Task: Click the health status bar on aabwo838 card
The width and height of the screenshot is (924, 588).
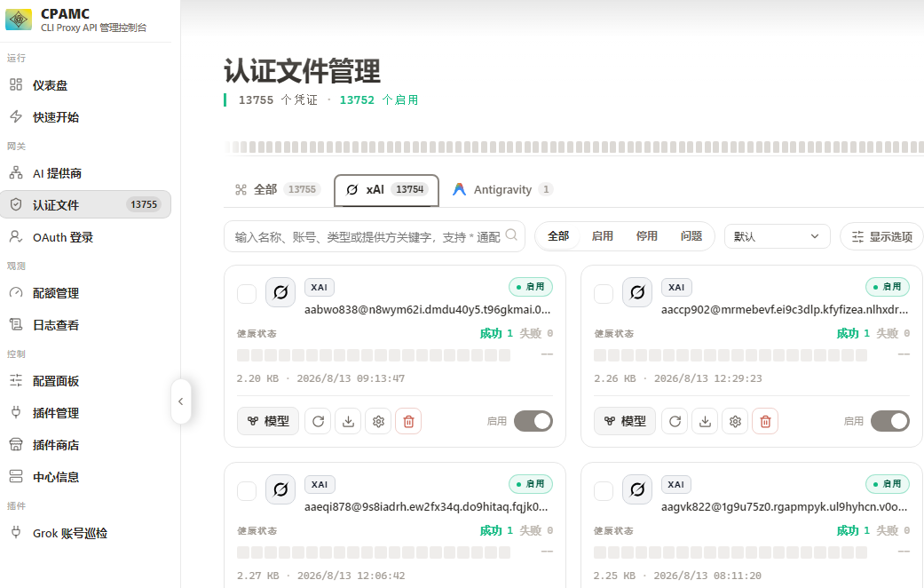Action: [x=374, y=355]
